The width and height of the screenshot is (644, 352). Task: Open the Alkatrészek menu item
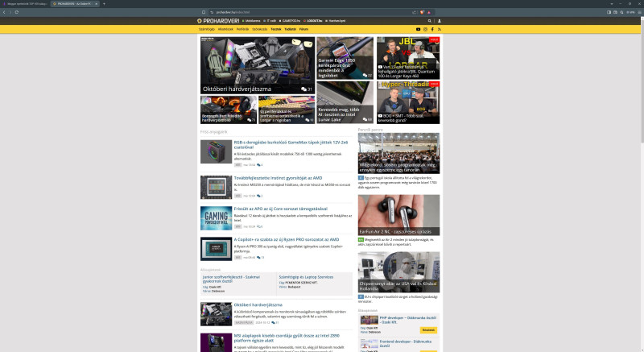click(225, 29)
